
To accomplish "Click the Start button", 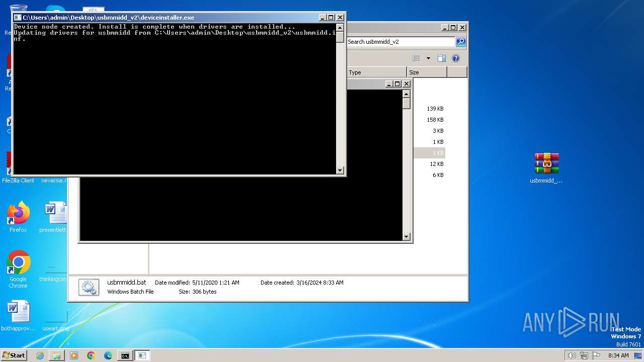I will coord(14,355).
